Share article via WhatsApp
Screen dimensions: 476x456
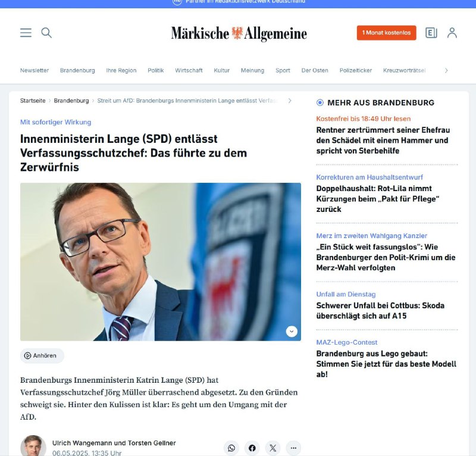pyautogui.click(x=231, y=448)
